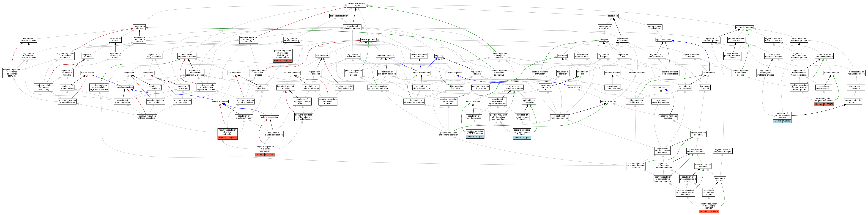The width and height of the screenshot is (868, 215).
Task: Click the 'establishment of localization' node
Action: [x=605, y=27]
